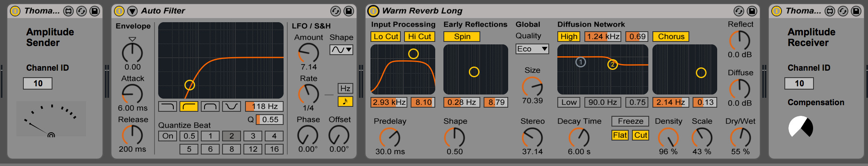The width and height of the screenshot is (868, 166).
Task: Save Warm Reverb Long preset
Action: click(752, 11)
